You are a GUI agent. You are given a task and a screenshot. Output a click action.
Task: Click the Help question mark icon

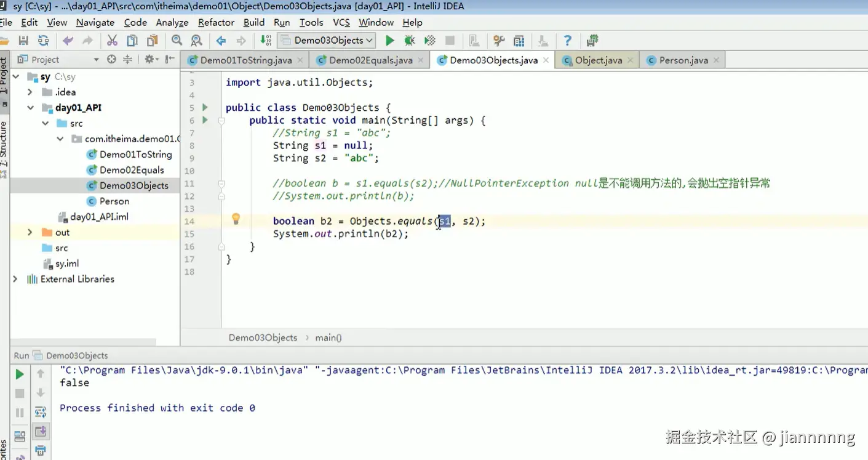click(568, 41)
